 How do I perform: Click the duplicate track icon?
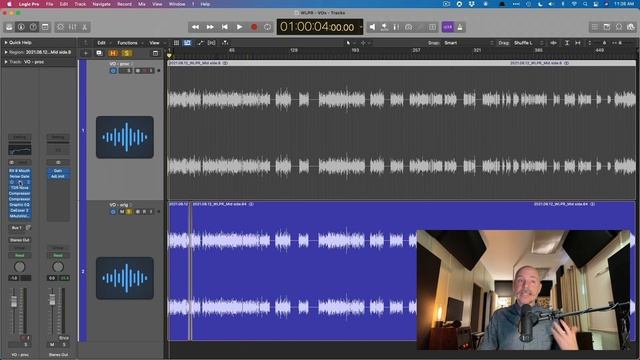pyautogui.click(x=99, y=53)
